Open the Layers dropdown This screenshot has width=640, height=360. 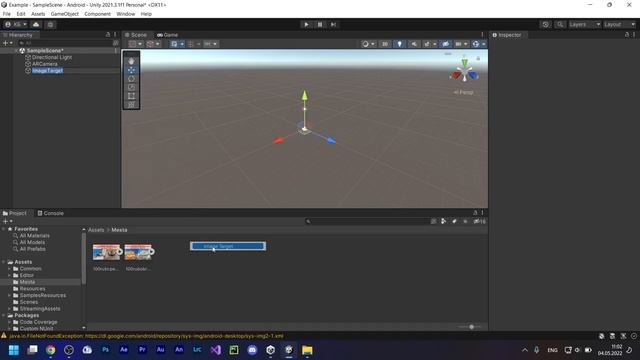pyautogui.click(x=584, y=24)
